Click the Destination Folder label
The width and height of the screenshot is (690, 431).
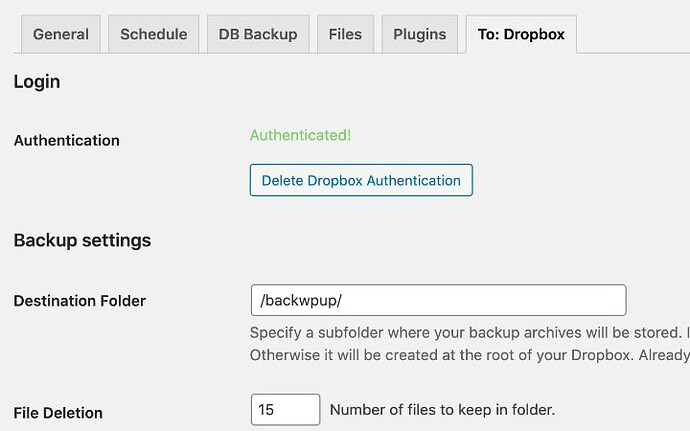click(x=80, y=301)
